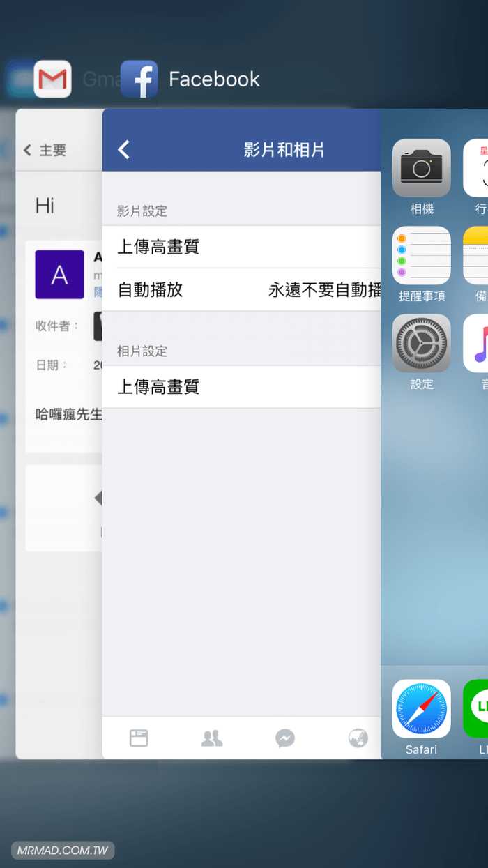The width and height of the screenshot is (488, 868).
Task: Tap the 相片設定 section header
Action: point(142,351)
